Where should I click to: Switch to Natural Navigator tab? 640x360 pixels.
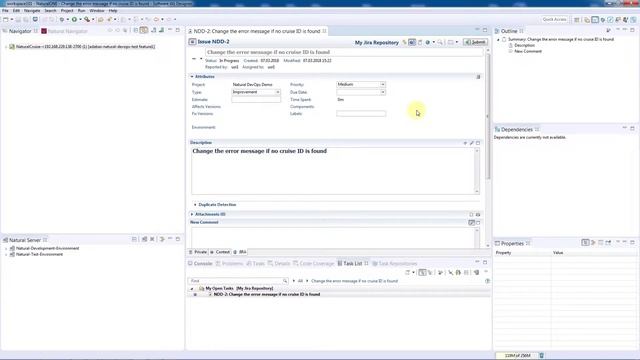(64, 31)
